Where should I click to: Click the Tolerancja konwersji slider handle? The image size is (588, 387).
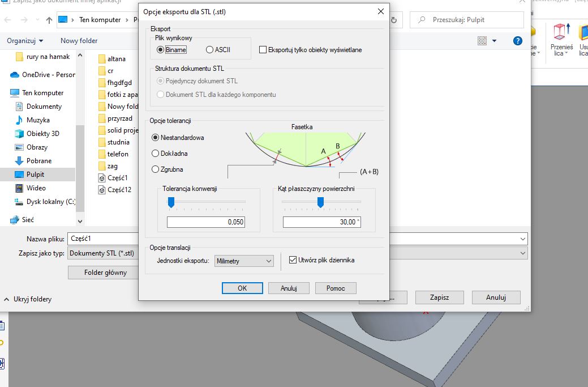click(171, 202)
